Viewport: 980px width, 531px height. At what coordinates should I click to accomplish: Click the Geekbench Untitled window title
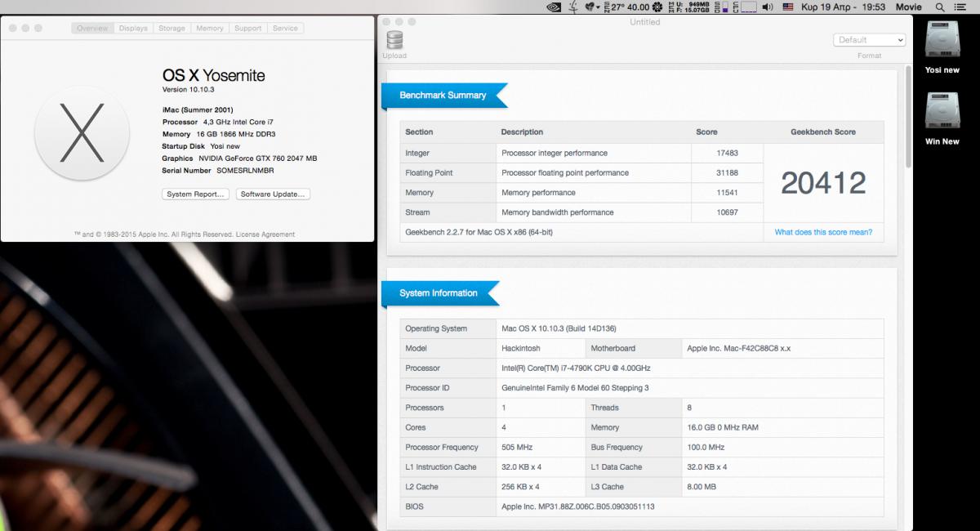(x=645, y=22)
